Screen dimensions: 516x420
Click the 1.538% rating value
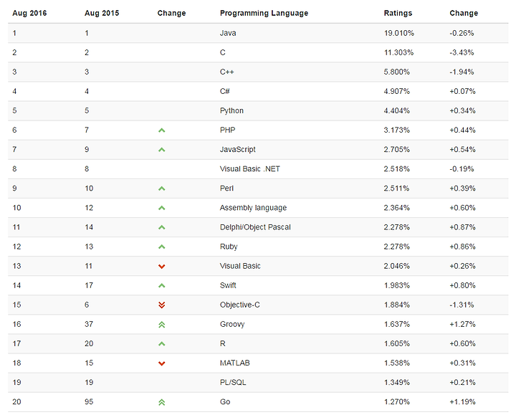click(397, 363)
